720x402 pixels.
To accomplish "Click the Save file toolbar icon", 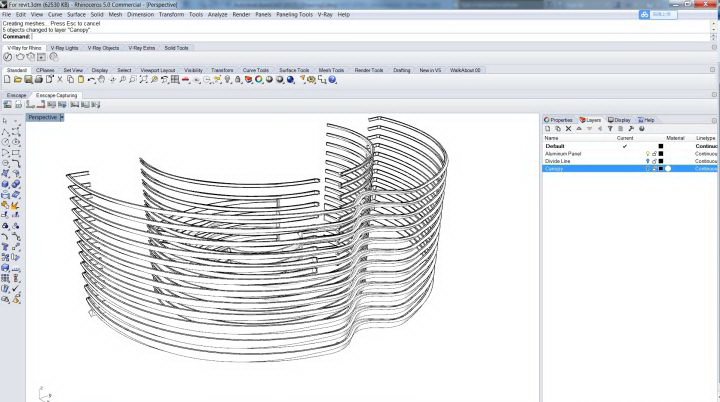I will tap(28, 79).
